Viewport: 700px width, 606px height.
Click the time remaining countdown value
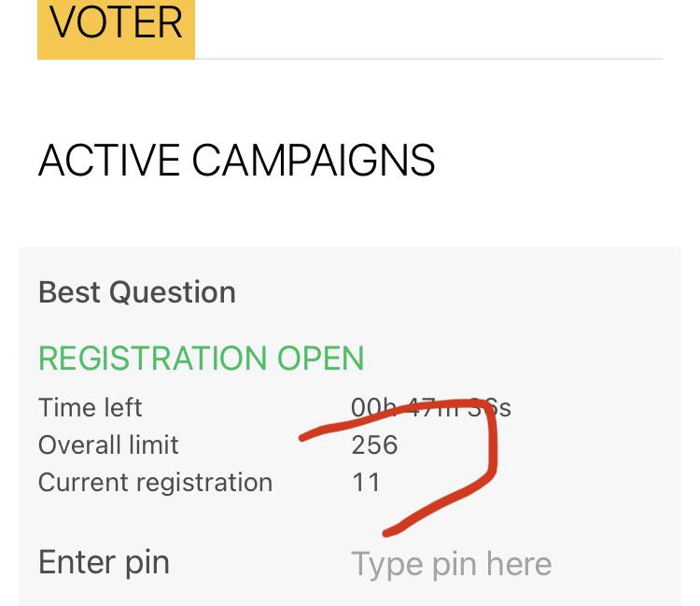(x=430, y=408)
